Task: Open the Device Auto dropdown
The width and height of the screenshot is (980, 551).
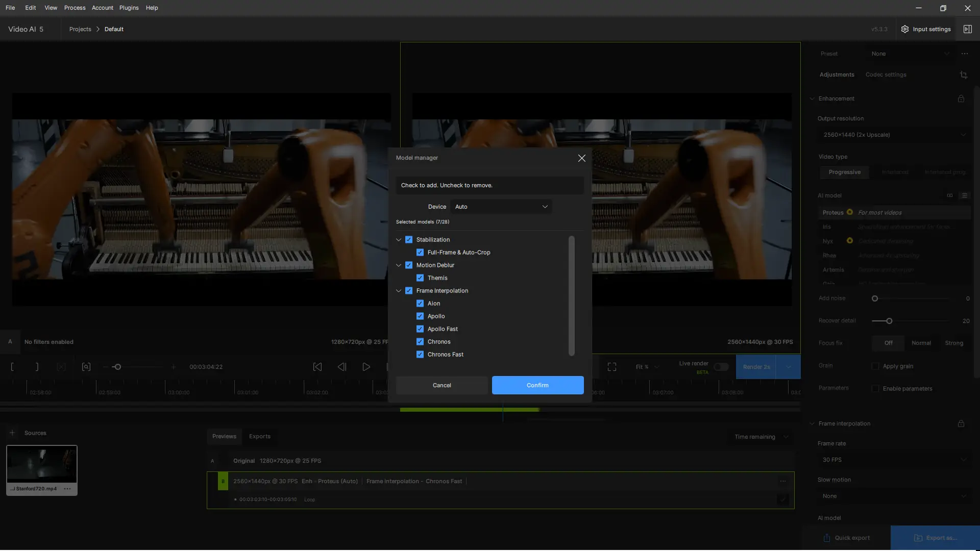Action: pos(501,207)
